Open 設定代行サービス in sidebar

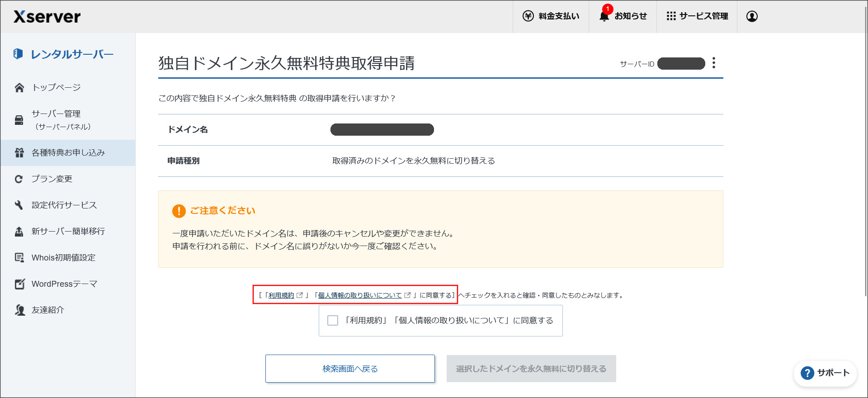(x=68, y=205)
